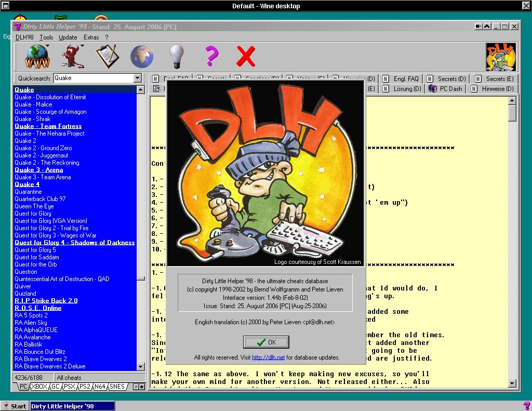Open the clipboard notes toolbar icon
The image size is (532, 411).
click(x=108, y=56)
